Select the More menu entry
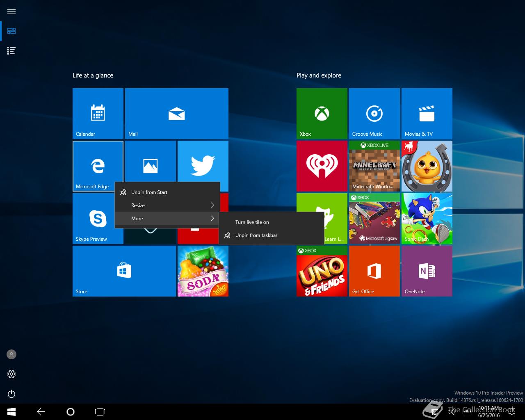525x420 pixels. pos(167,218)
